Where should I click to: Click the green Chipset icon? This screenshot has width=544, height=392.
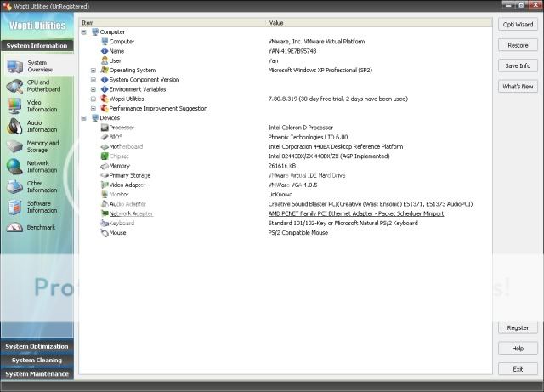(x=105, y=156)
